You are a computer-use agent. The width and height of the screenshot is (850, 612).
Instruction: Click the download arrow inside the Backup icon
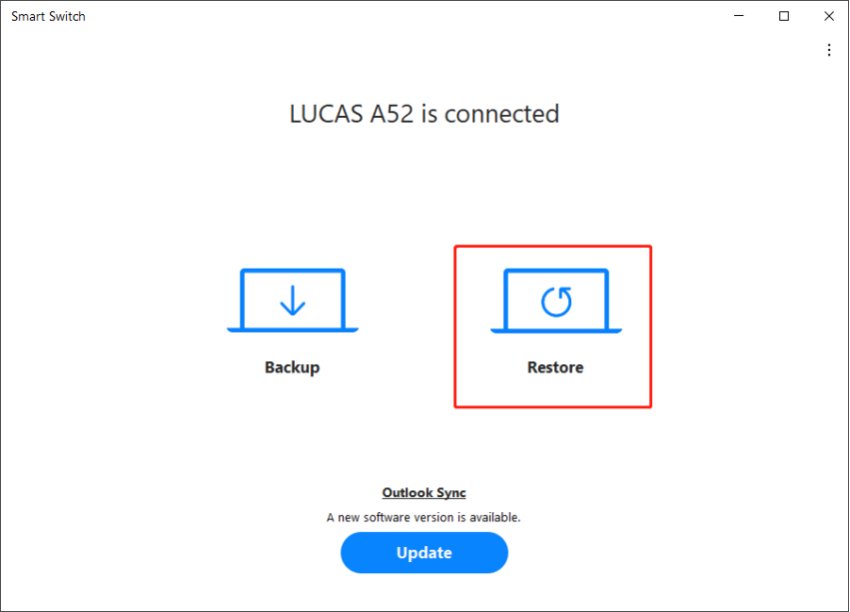pos(292,300)
